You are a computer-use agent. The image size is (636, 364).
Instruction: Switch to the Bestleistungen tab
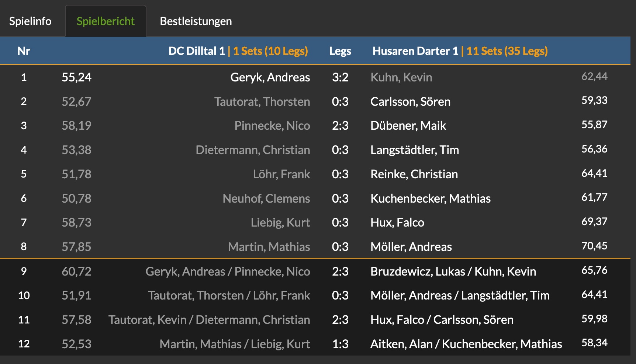[196, 21]
